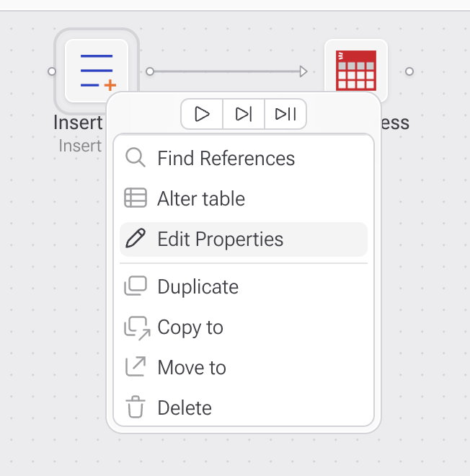Viewport: 470px width, 476px height.
Task: Click the overlapping squares Duplicate icon
Action: point(136,286)
